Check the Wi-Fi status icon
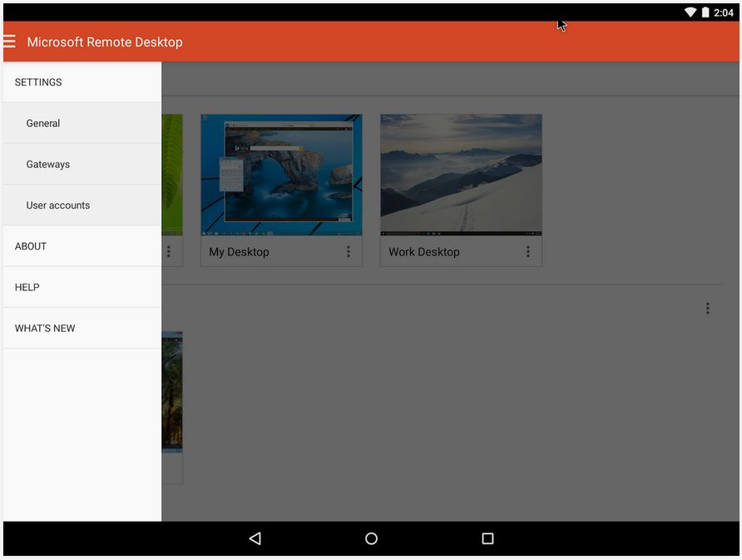The image size is (742, 560). pyautogui.click(x=690, y=12)
